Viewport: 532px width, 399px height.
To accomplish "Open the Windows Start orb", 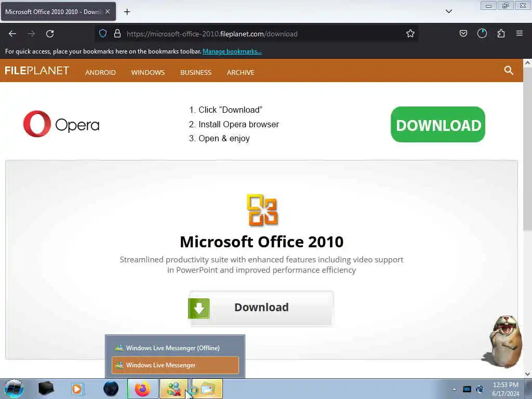I will click(14, 389).
